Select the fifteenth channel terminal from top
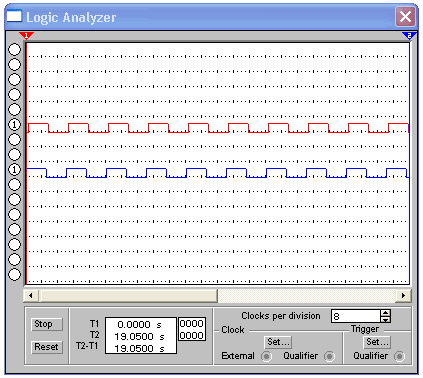423x378 pixels. pyautogui.click(x=14, y=259)
